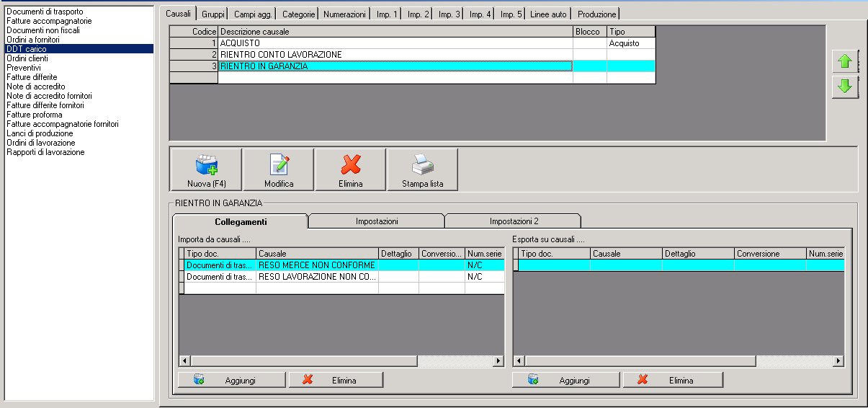This screenshot has height=408, width=868.
Task: Open the Produzione tab
Action: (596, 14)
